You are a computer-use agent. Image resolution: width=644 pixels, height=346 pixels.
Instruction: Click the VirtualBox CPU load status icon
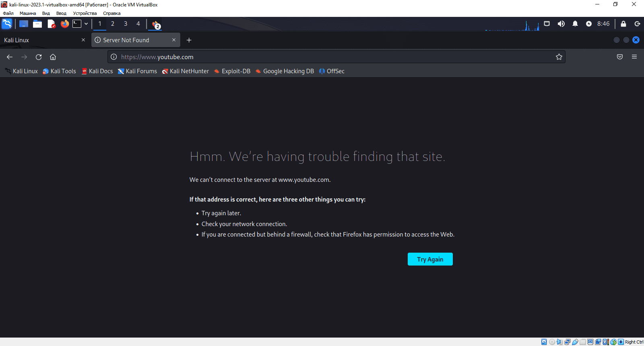(x=606, y=342)
